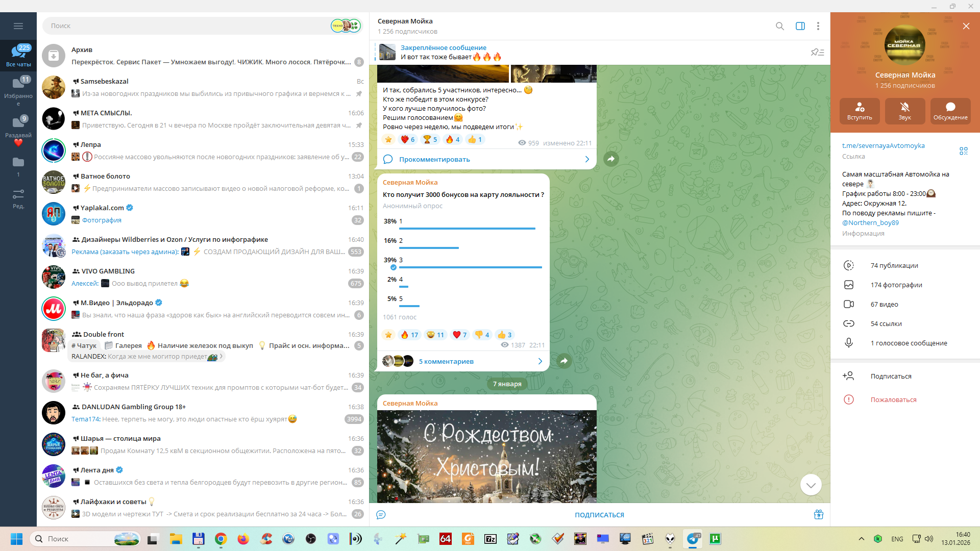This screenshot has width=980, height=551.
Task: Click the gift icon in the bottom bar
Action: coord(818,515)
